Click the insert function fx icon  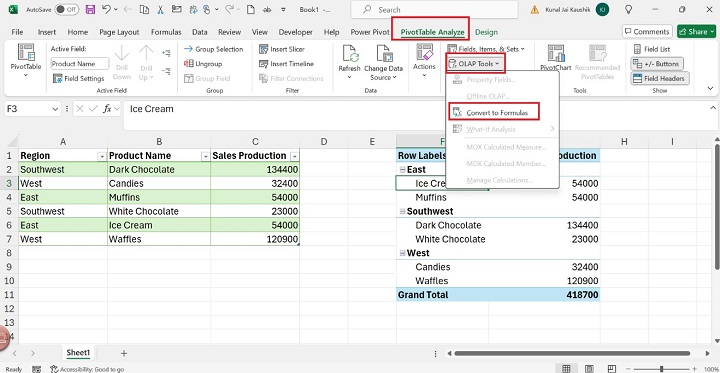click(x=107, y=109)
